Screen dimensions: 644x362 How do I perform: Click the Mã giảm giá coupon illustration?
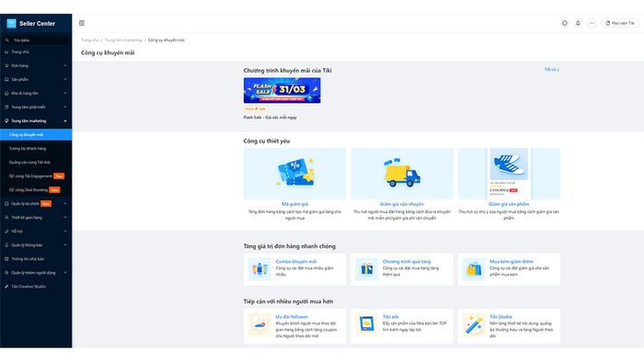pyautogui.click(x=295, y=174)
